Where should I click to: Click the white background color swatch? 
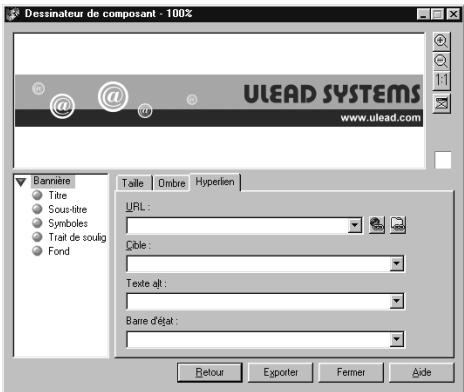pos(443,160)
